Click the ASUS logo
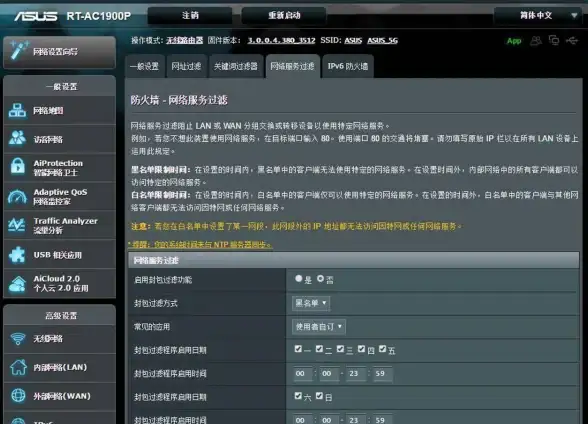This screenshot has height=424, width=588. [36, 16]
